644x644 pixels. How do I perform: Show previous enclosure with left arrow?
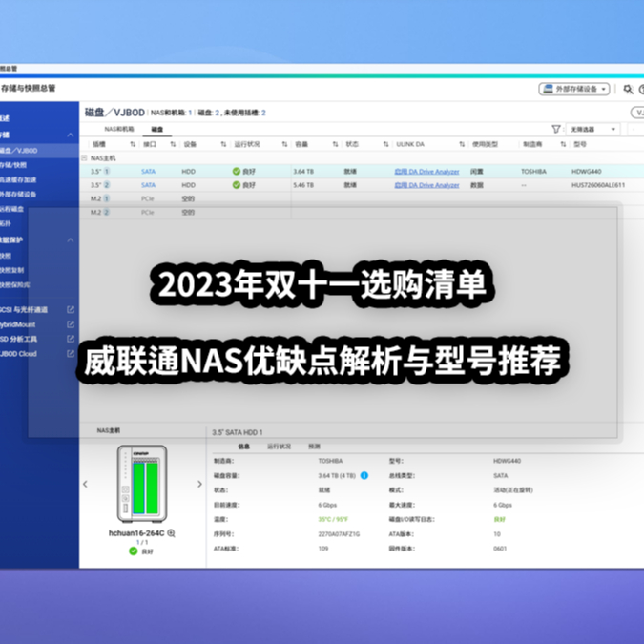(x=85, y=484)
